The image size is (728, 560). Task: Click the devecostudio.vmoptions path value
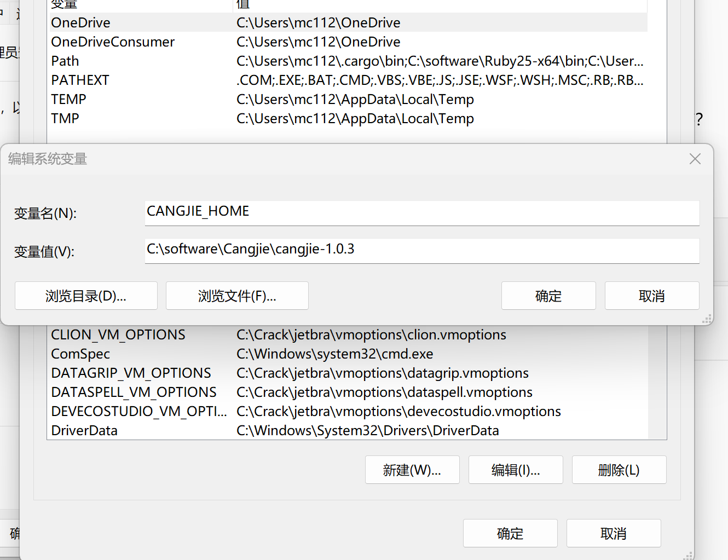coord(398,412)
